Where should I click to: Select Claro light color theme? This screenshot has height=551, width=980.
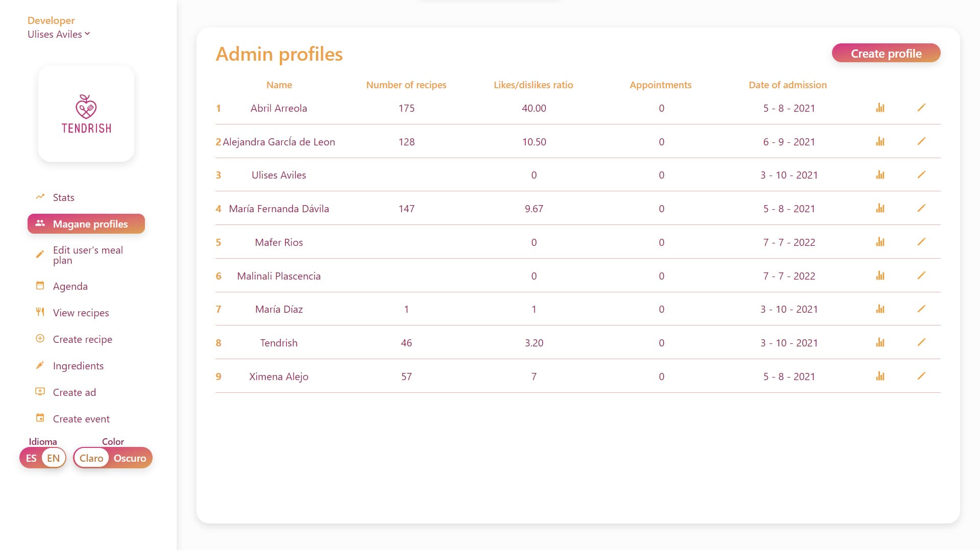(x=91, y=458)
